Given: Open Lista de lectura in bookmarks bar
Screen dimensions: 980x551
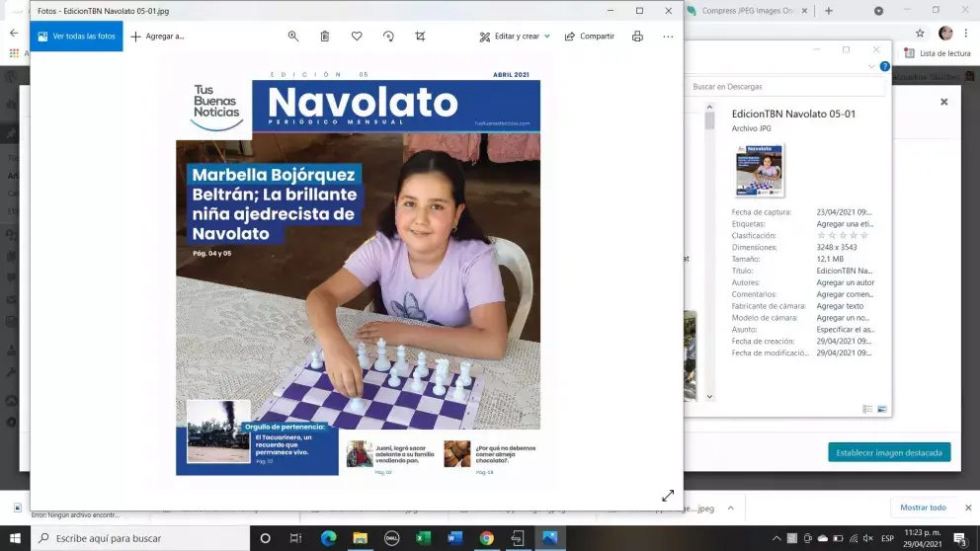Looking at the screenshot, I should pos(938,53).
